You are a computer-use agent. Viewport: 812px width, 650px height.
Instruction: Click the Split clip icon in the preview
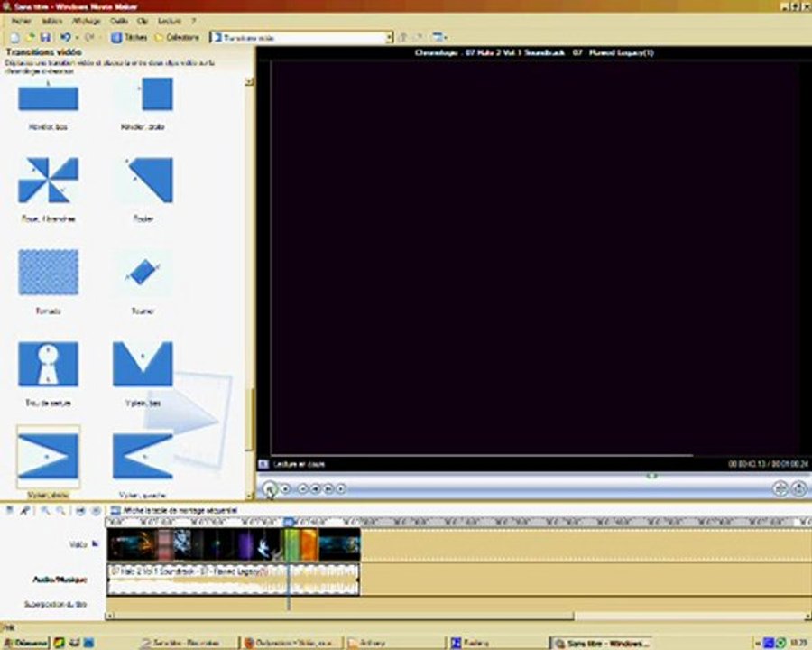pyautogui.click(x=780, y=488)
